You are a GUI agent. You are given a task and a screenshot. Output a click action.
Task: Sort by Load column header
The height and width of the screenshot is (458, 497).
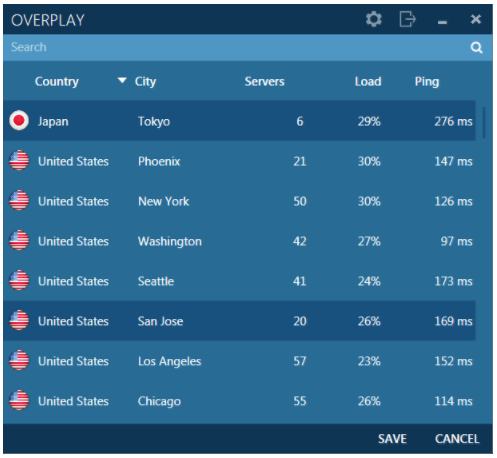pos(368,82)
